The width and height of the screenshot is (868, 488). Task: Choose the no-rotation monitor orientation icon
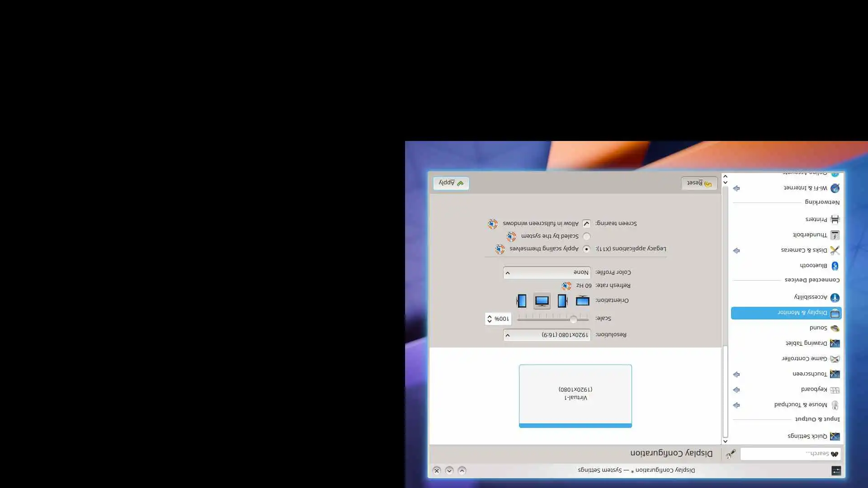click(582, 300)
